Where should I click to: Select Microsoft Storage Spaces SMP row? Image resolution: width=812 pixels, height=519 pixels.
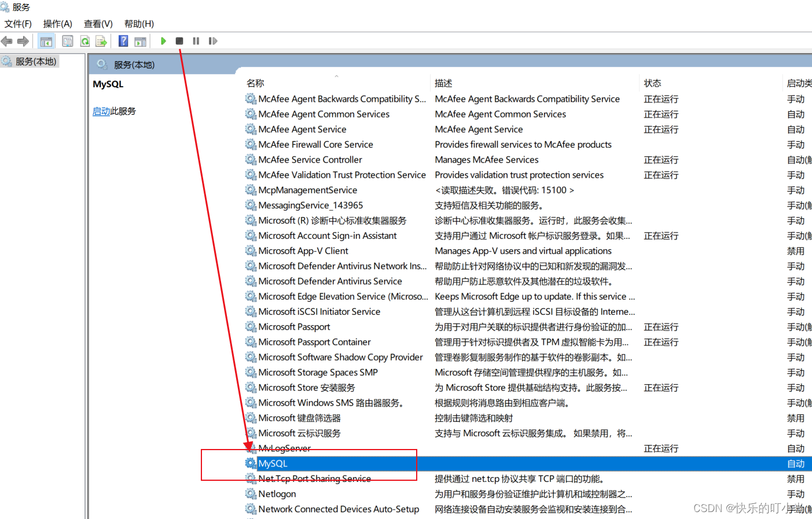(x=527, y=373)
